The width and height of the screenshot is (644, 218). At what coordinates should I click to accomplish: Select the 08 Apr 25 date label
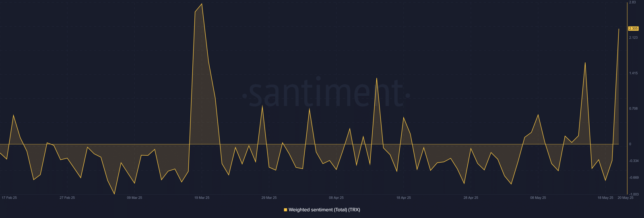point(336,198)
